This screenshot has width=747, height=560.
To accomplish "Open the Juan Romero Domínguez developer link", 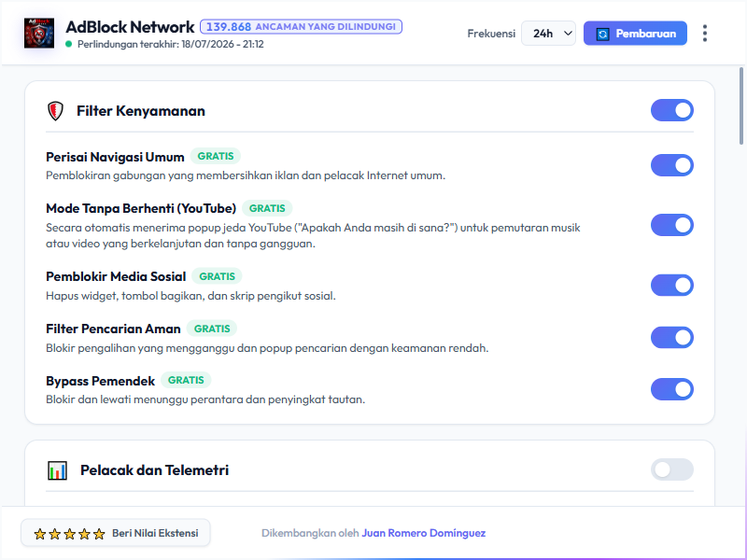I will pos(424,533).
